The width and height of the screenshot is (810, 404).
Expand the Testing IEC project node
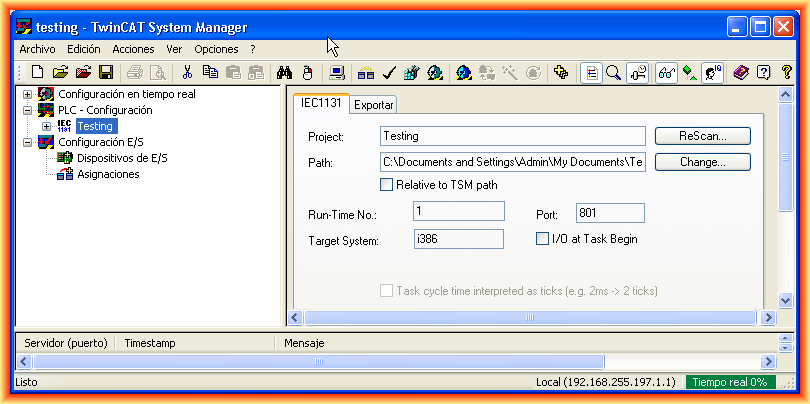(x=46, y=126)
